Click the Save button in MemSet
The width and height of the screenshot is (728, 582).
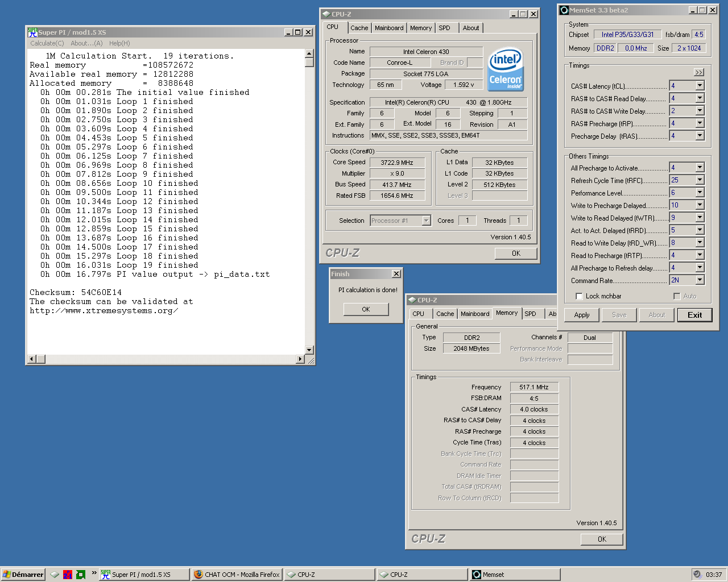(x=619, y=315)
